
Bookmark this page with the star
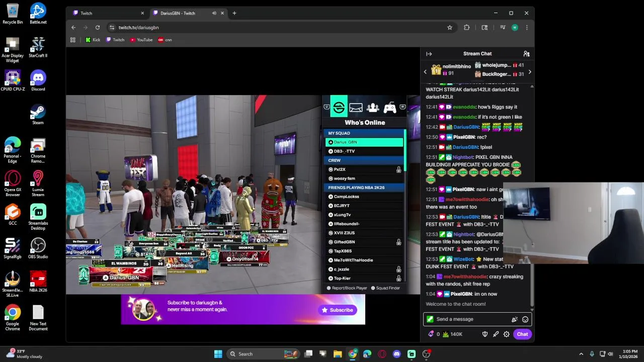(x=450, y=28)
